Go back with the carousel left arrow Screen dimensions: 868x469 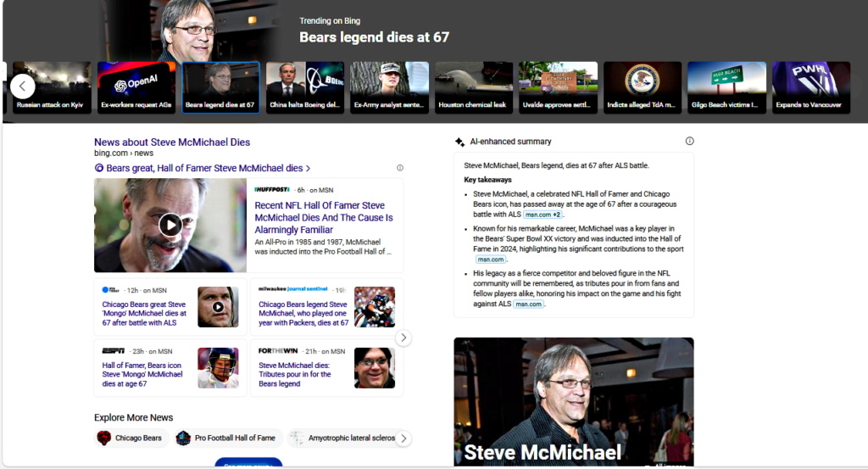(23, 87)
